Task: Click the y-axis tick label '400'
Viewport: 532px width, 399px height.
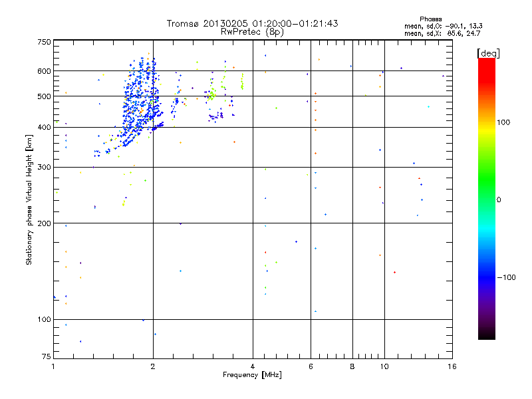Action: (44, 128)
